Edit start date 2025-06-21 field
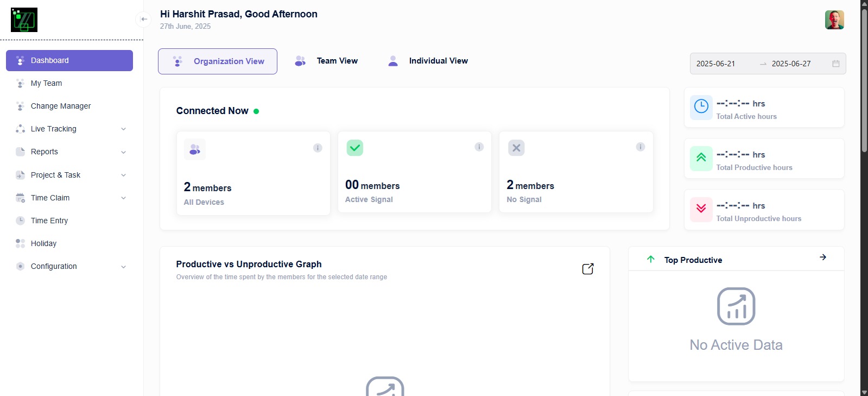Image resolution: width=868 pixels, height=396 pixels. pos(716,64)
